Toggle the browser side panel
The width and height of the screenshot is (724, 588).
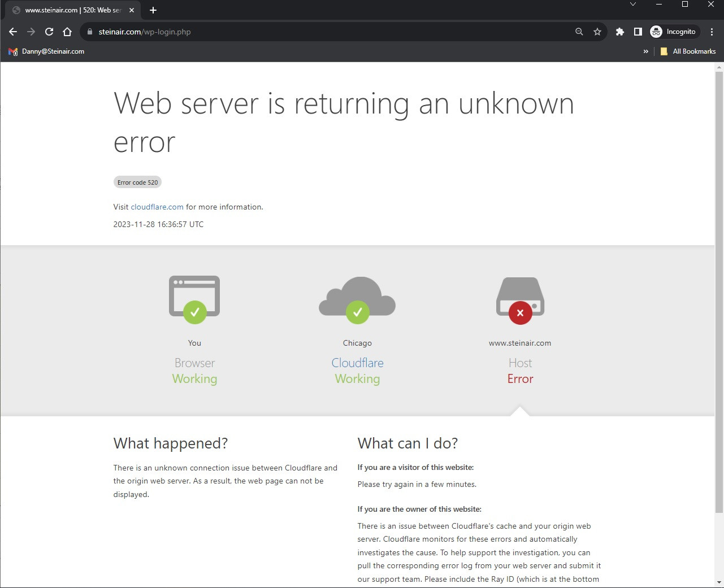tap(638, 32)
